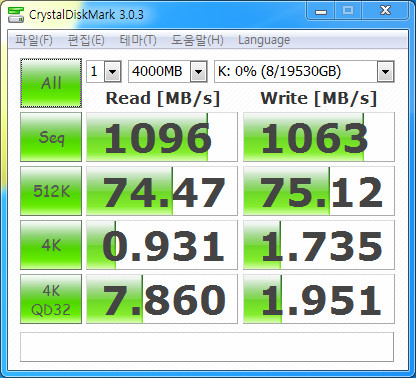Select the 4K read value 0.931
This screenshot has height=378, width=416.
point(162,245)
